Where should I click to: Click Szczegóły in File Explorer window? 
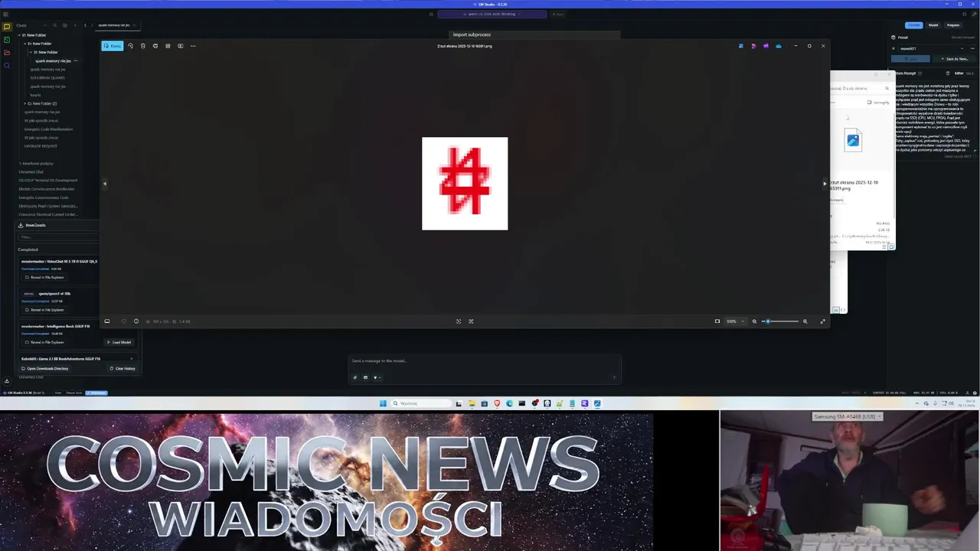[879, 102]
